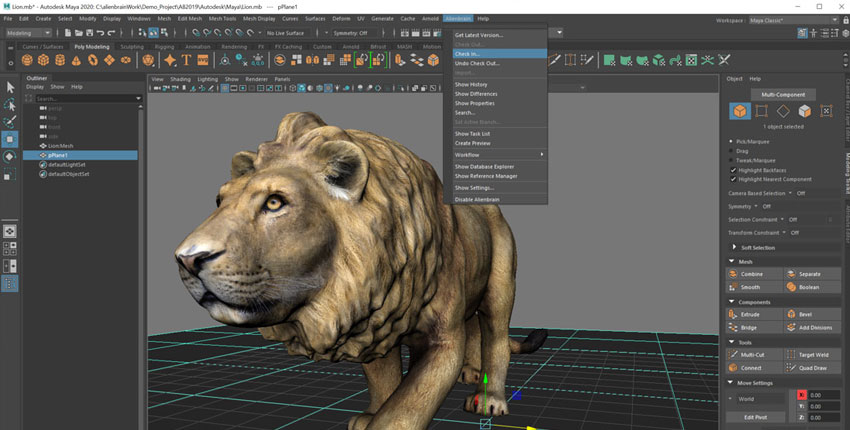Open Transform Constraint dropdown

pyautogui.click(x=784, y=233)
